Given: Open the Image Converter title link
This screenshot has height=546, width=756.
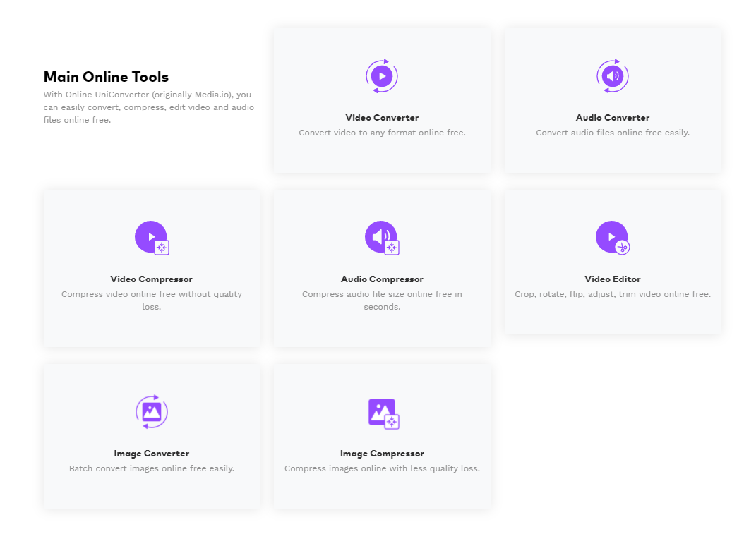Looking at the screenshot, I should (x=152, y=454).
